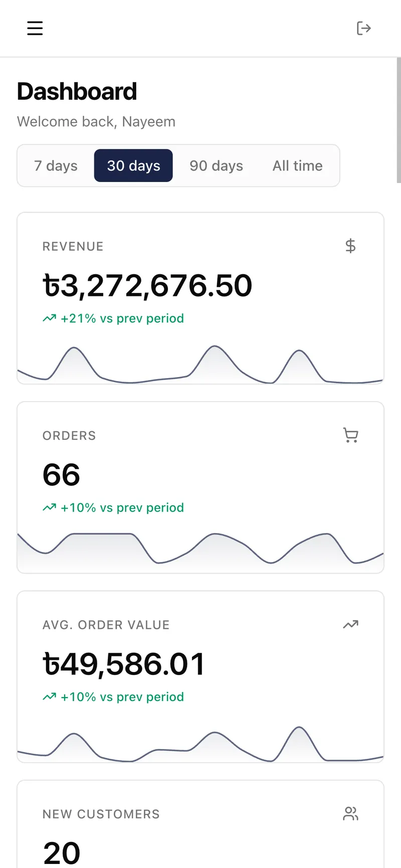Switch to the All time range

[298, 165]
